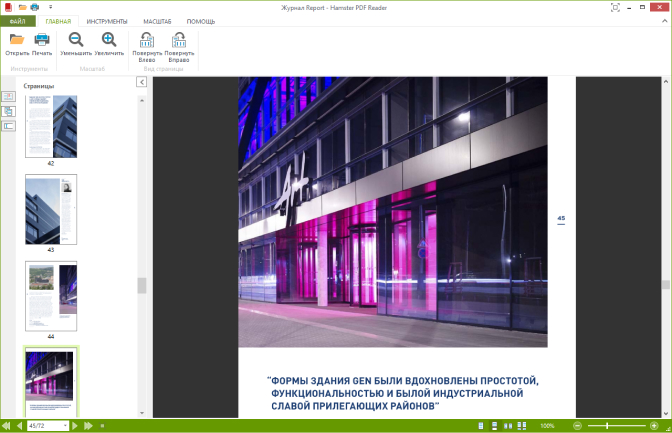Go to previous page arrow
672x433 pixels.
19,426
